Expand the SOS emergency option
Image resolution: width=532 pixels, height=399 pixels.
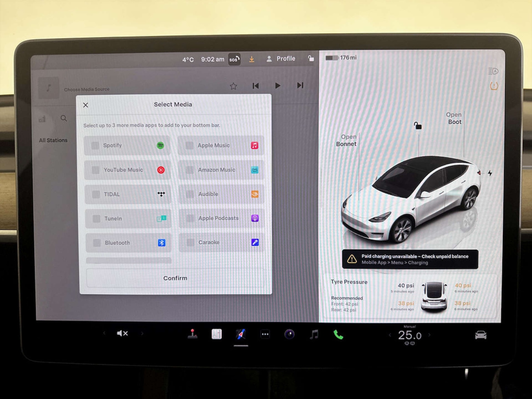tap(234, 59)
